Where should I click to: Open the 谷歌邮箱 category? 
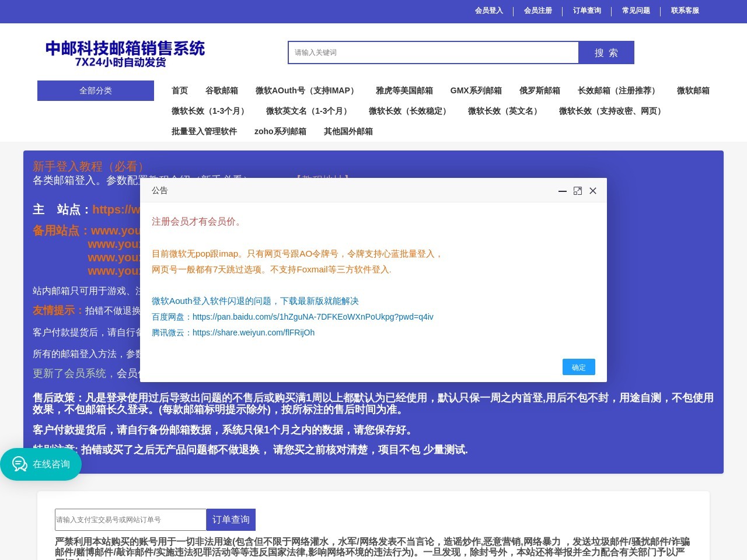point(222,90)
